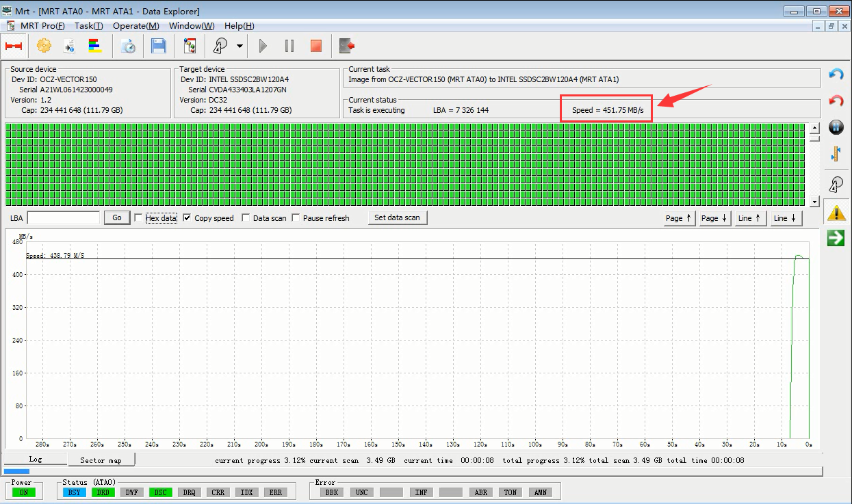The width and height of the screenshot is (852, 504).
Task: Click the Line up navigation button
Action: point(750,218)
